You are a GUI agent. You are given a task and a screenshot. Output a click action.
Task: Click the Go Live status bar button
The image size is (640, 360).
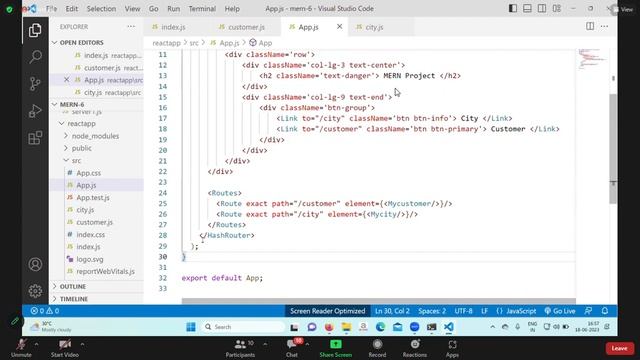[x=560, y=311]
